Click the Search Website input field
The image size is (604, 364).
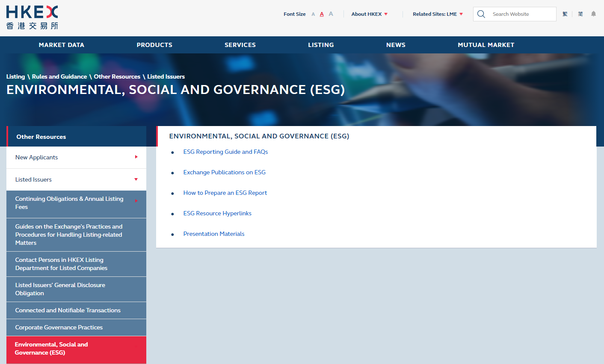click(522, 14)
